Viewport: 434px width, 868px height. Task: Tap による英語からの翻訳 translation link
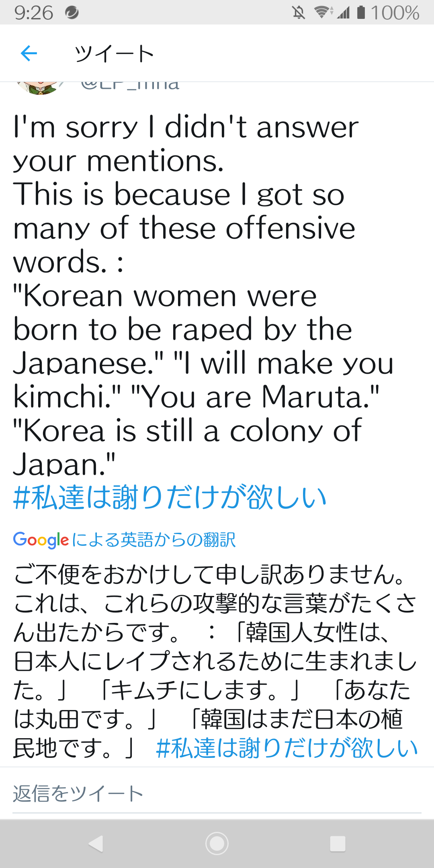pos(154,540)
